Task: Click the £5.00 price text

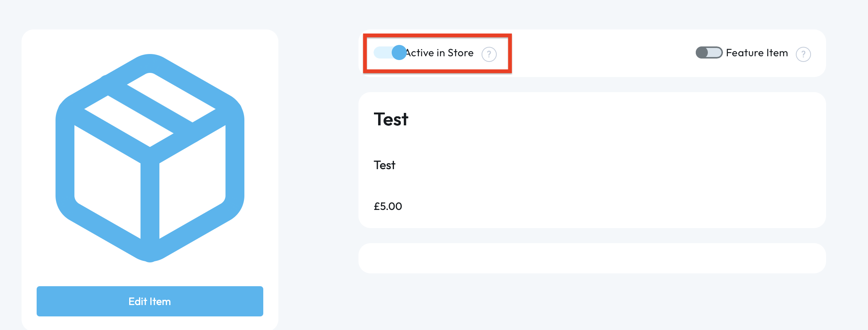Action: point(388,206)
